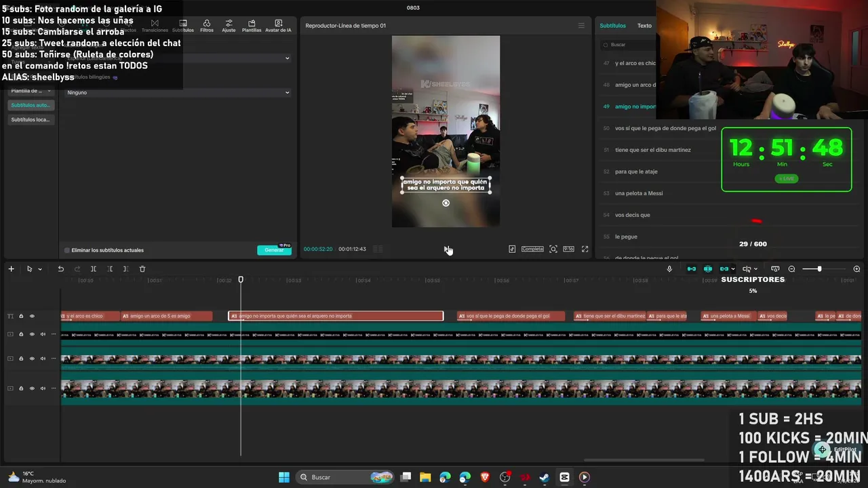
Task: Click the timeline zoom-out minus icon
Action: click(791, 269)
